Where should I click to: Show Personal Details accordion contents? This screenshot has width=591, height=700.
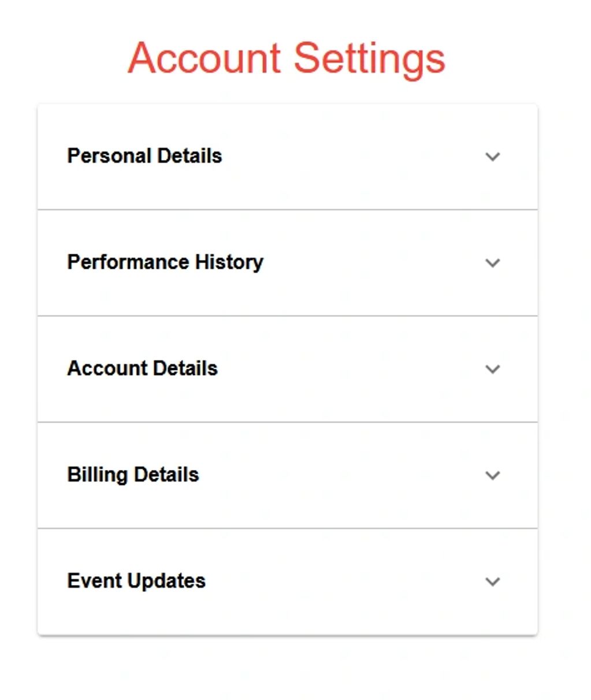click(x=288, y=157)
